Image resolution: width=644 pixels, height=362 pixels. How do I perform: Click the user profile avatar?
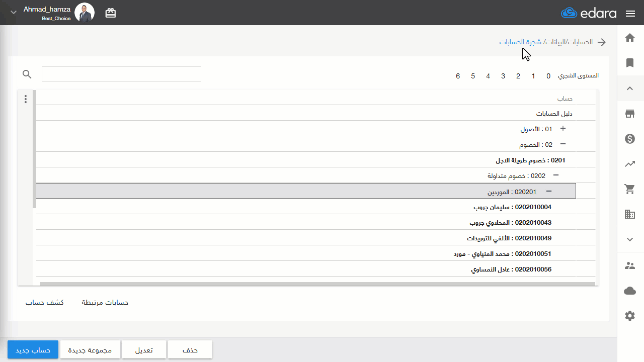point(85,12)
